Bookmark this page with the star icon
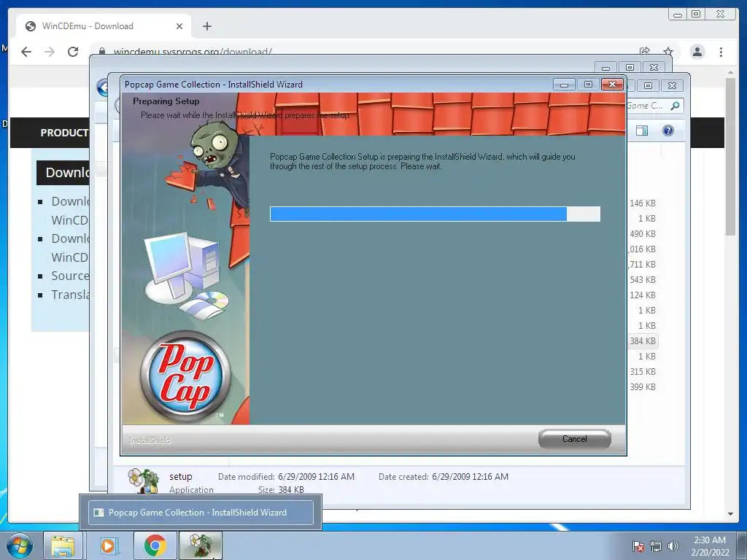The image size is (747, 560). [668, 52]
